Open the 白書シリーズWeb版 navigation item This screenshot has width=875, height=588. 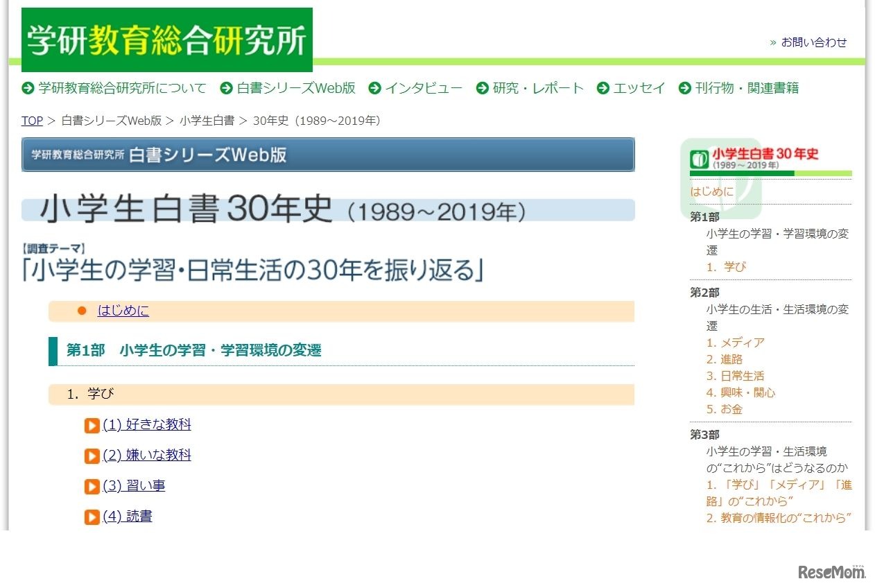(296, 88)
